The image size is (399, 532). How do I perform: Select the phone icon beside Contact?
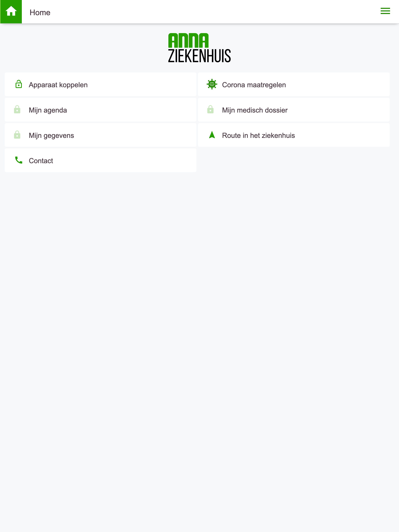coord(19,160)
